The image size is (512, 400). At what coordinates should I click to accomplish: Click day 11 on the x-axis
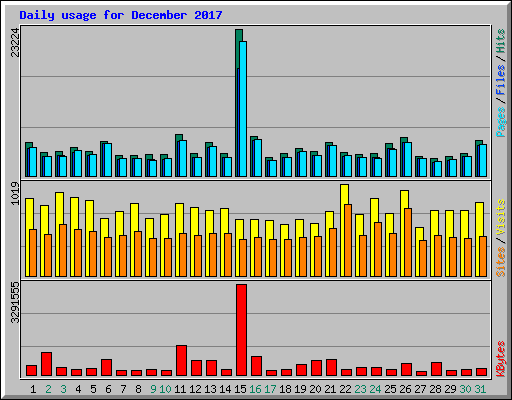(180, 389)
